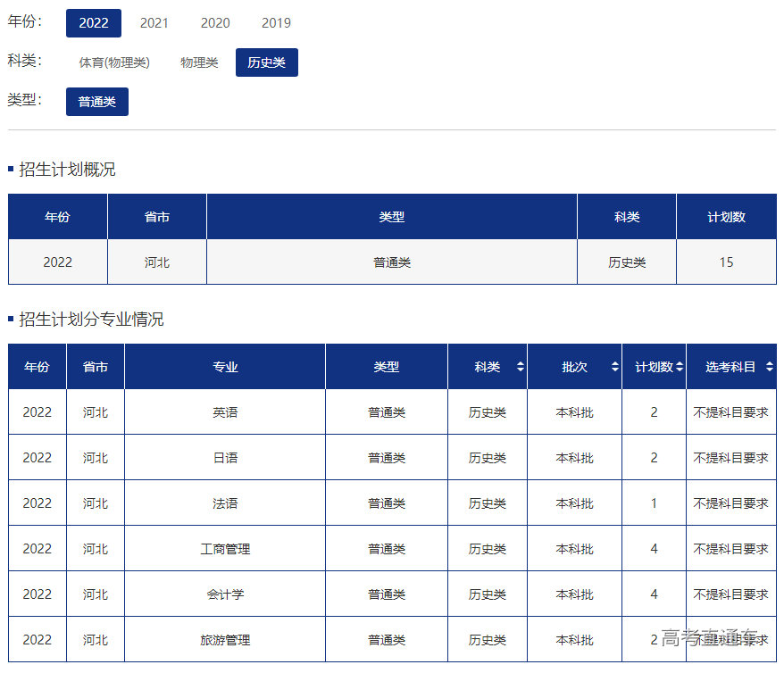Click the 类型 header in majors table
This screenshot has height=673, width=784.
pyautogui.click(x=387, y=367)
